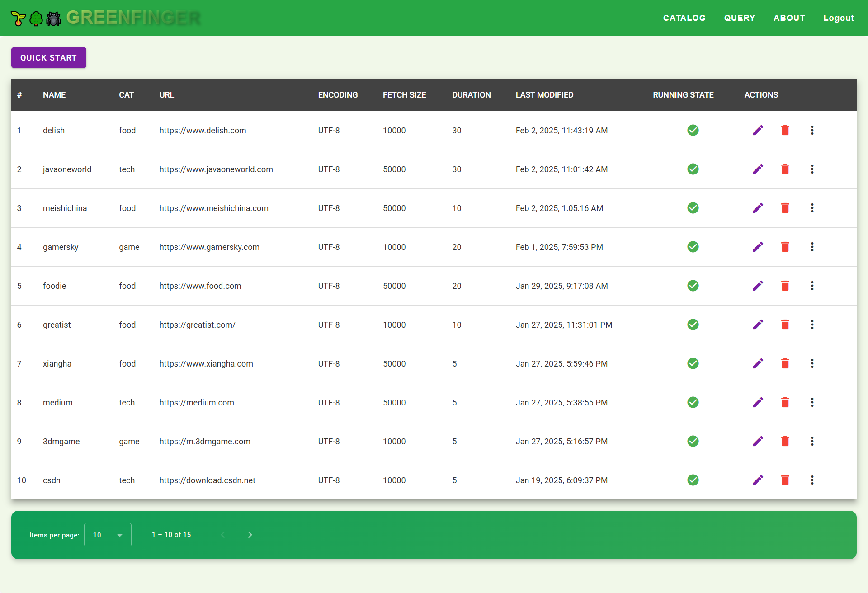The image size is (868, 593).
Task: Edit the foodie entry
Action: (x=758, y=286)
